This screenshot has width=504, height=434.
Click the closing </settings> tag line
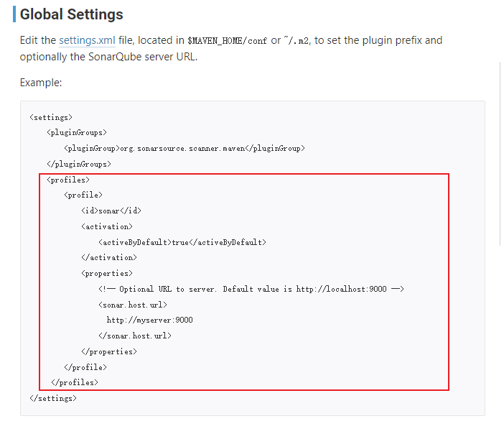pyautogui.click(x=53, y=398)
